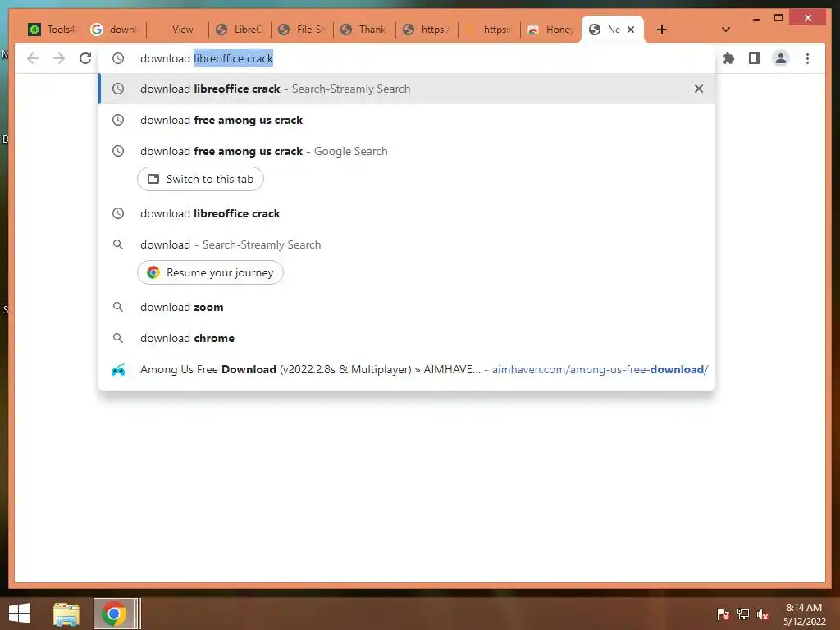Switch to the Tools4 tab

tap(52, 30)
